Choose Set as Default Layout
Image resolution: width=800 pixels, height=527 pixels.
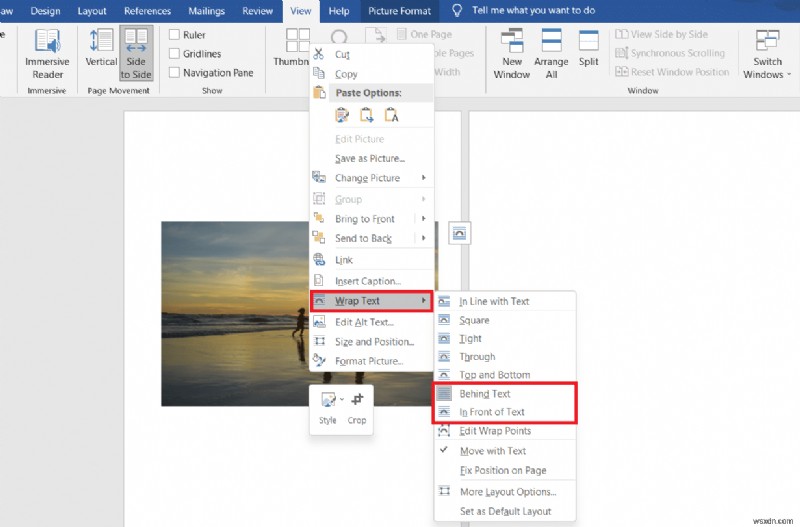pyautogui.click(x=505, y=511)
